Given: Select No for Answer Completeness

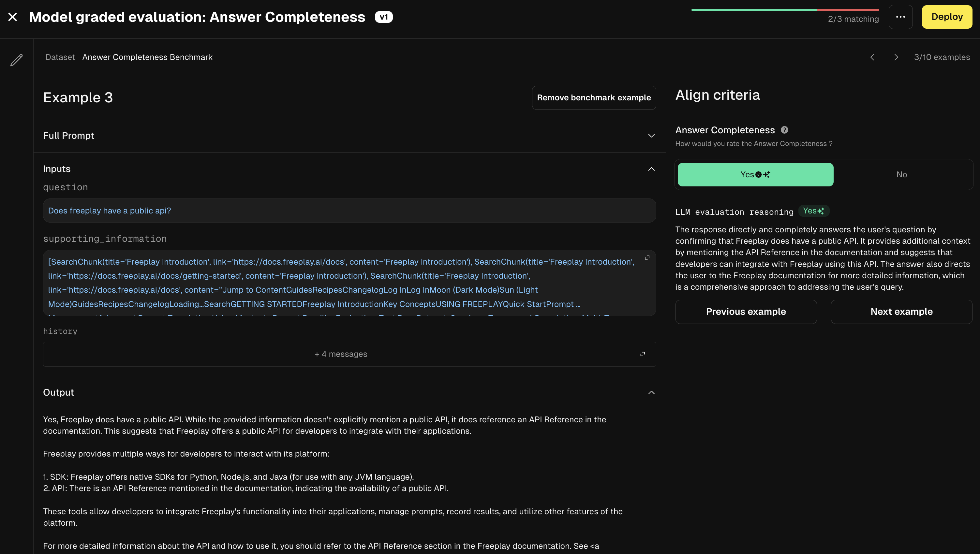Looking at the screenshot, I should tap(901, 175).
